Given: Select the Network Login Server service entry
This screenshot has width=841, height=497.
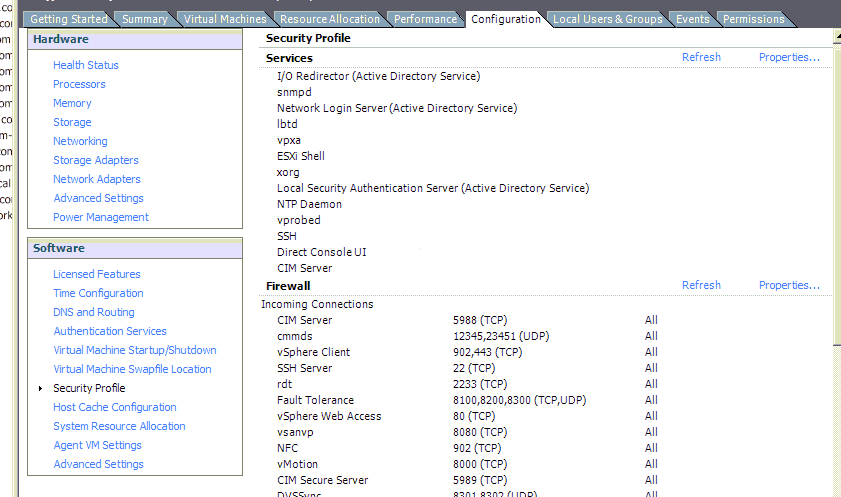Looking at the screenshot, I should pos(397,108).
